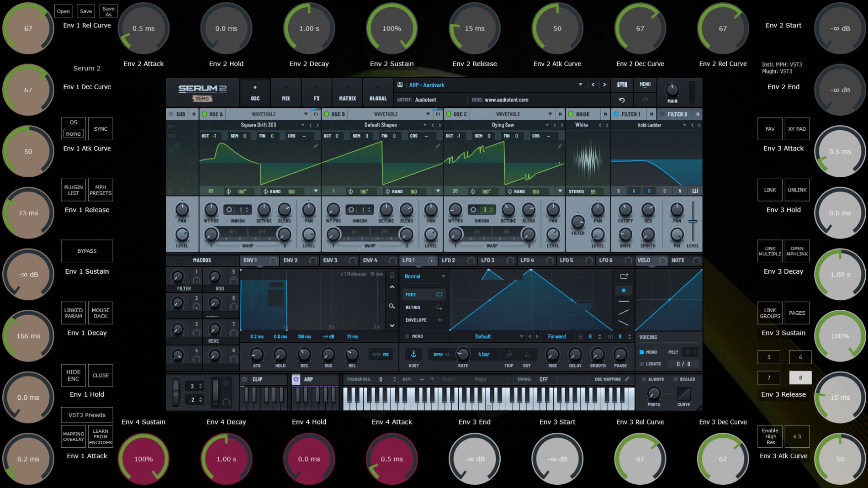Click the envelope lock icon
Screen dimensions: 868x488
pos(392,276)
